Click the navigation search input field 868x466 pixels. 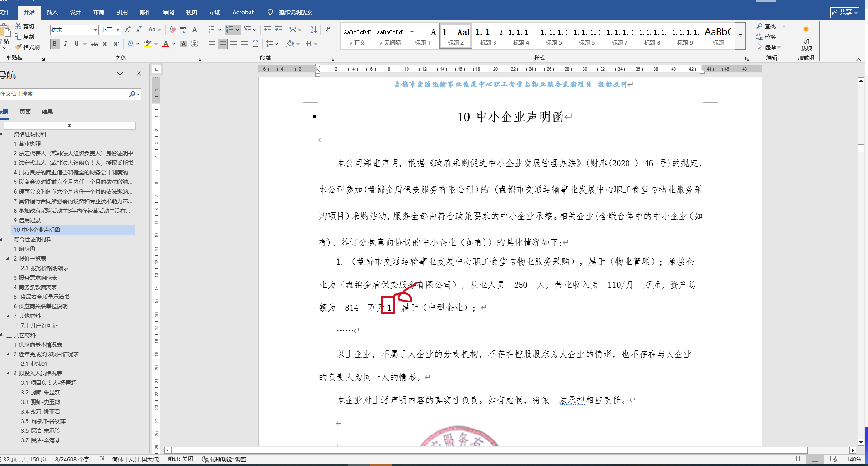64,94
